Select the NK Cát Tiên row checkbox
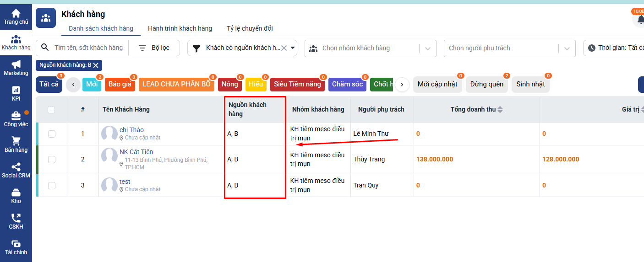Image resolution: width=644 pixels, height=262 pixels. [x=52, y=160]
